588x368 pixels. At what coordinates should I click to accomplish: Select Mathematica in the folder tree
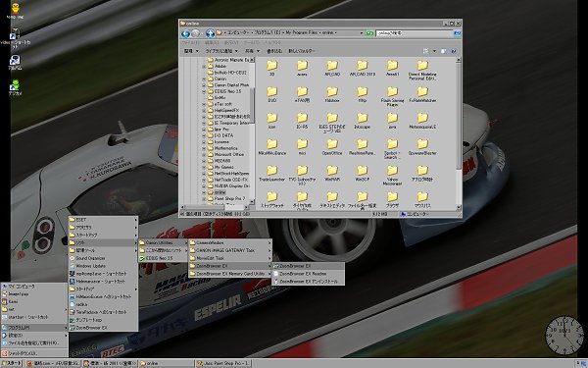[225, 148]
